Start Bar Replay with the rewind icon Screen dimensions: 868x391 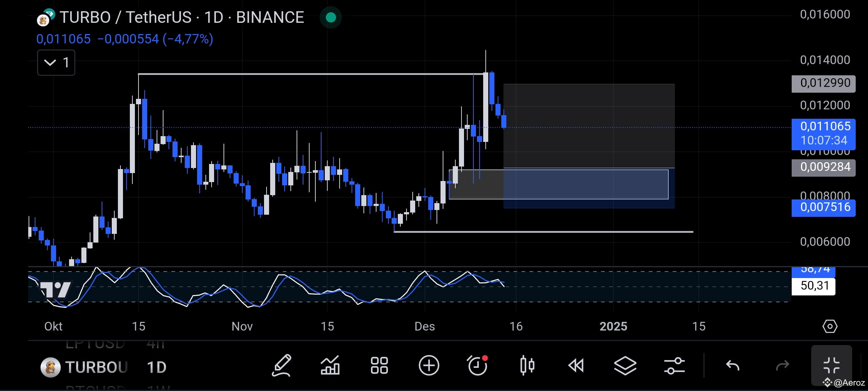576,366
